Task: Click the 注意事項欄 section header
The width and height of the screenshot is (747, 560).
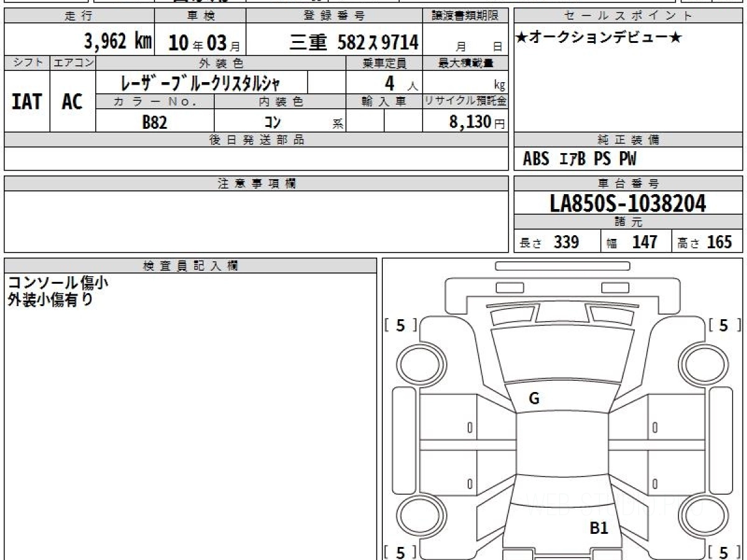Action: pos(256,184)
